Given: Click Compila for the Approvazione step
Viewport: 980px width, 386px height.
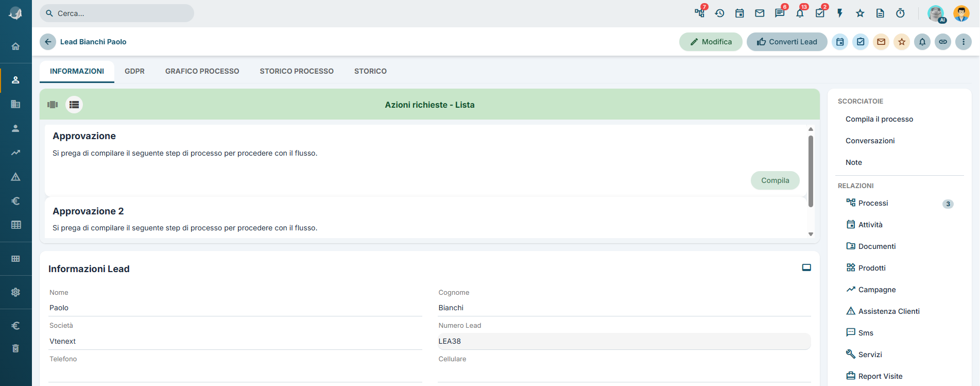Looking at the screenshot, I should 775,180.
